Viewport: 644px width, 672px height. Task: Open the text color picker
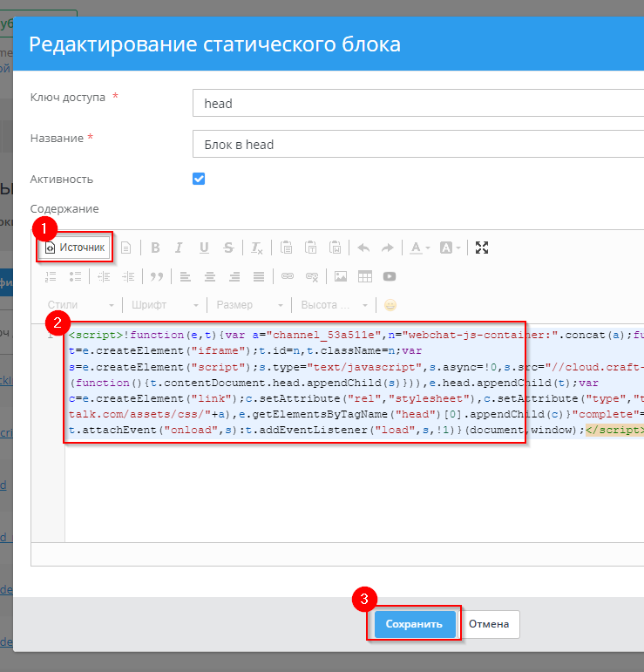(x=420, y=248)
